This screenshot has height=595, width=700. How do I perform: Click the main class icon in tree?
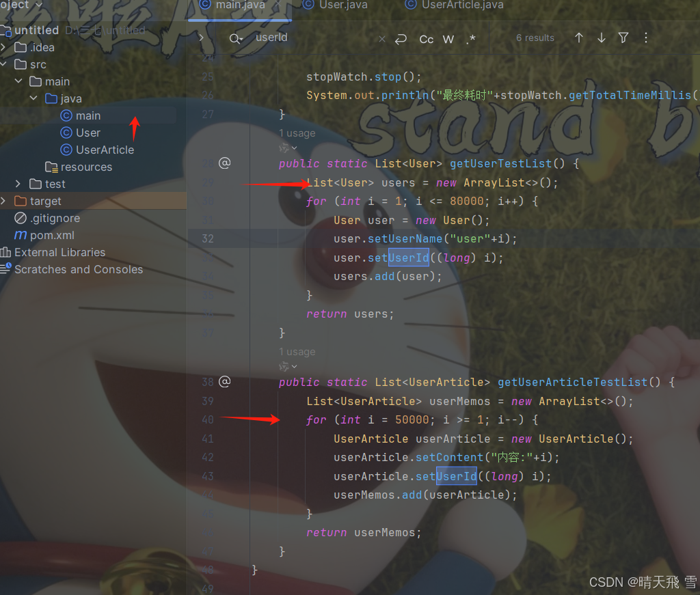[x=66, y=115]
